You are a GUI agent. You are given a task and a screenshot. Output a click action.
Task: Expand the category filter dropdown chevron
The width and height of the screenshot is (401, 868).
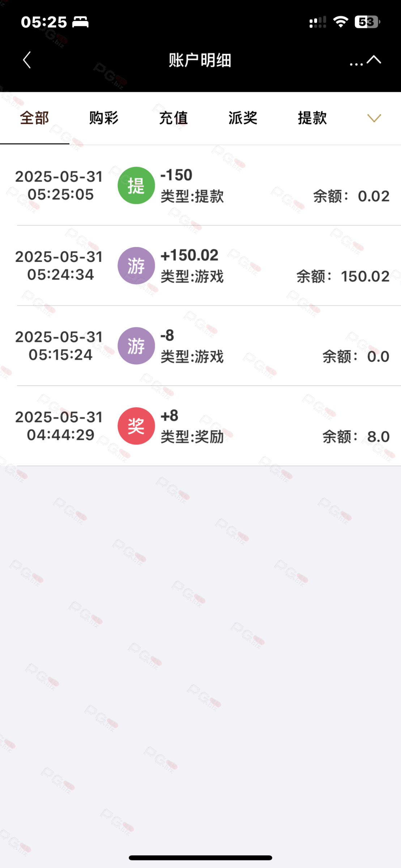click(x=374, y=118)
